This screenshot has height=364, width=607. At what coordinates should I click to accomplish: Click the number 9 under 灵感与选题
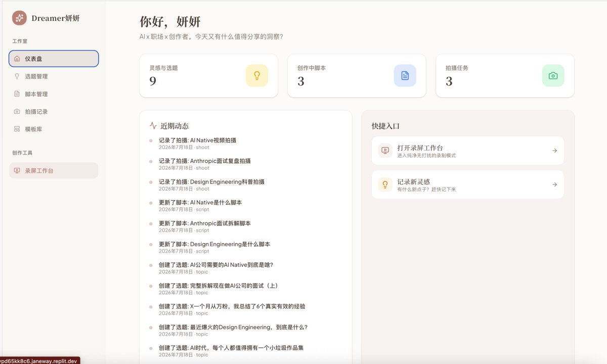click(153, 81)
